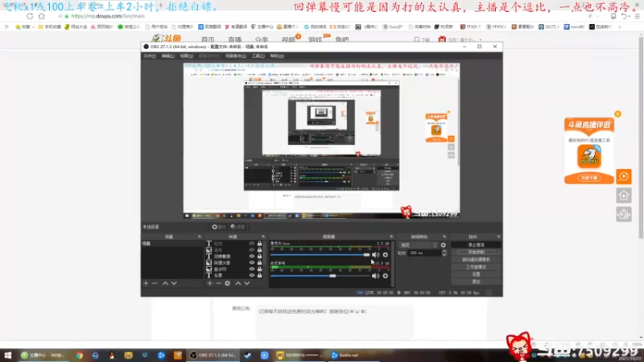The width and height of the screenshot is (644, 362).
Task: Enable 工作室模式 in OBS controls
Action: pos(476,267)
